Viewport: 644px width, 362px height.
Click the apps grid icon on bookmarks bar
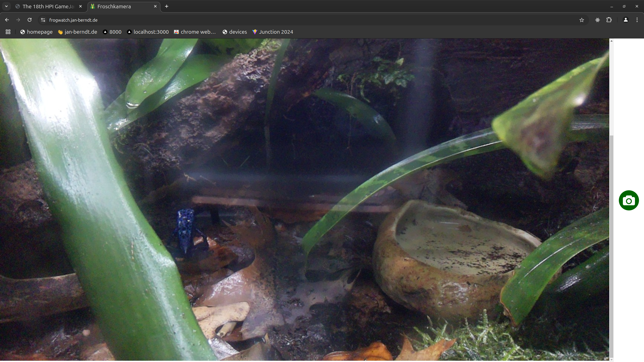pos(8,32)
